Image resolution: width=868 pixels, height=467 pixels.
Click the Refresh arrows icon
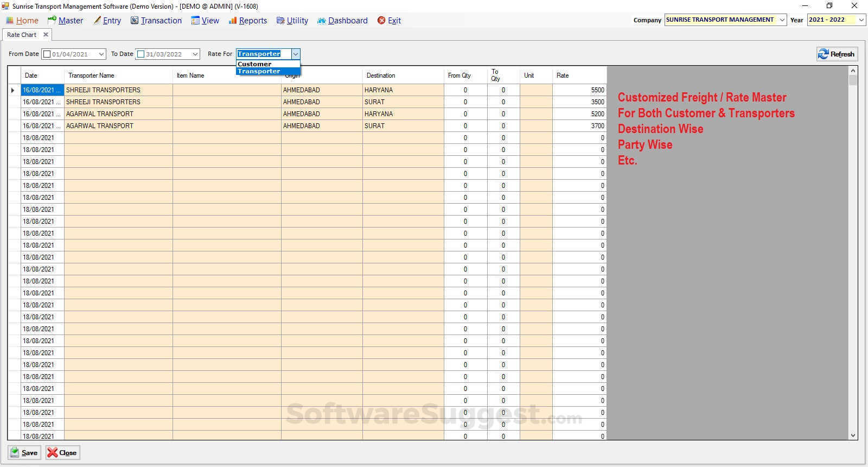click(x=824, y=54)
